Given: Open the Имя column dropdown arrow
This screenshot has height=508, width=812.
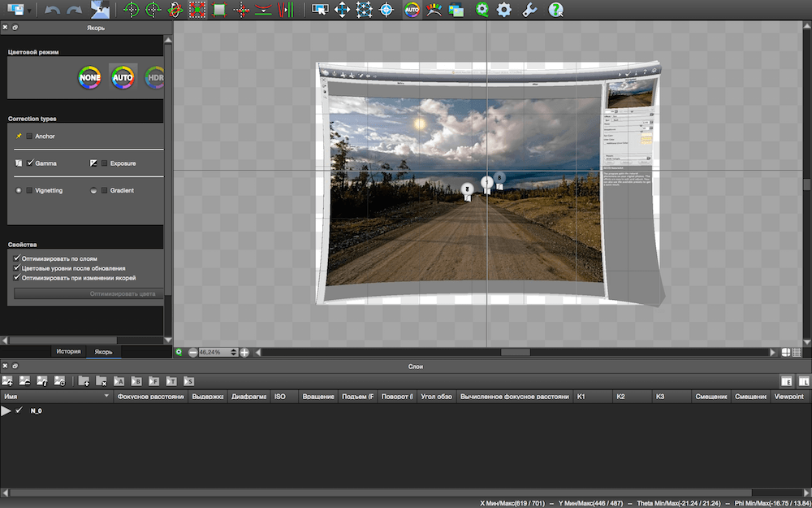Looking at the screenshot, I should (x=107, y=396).
